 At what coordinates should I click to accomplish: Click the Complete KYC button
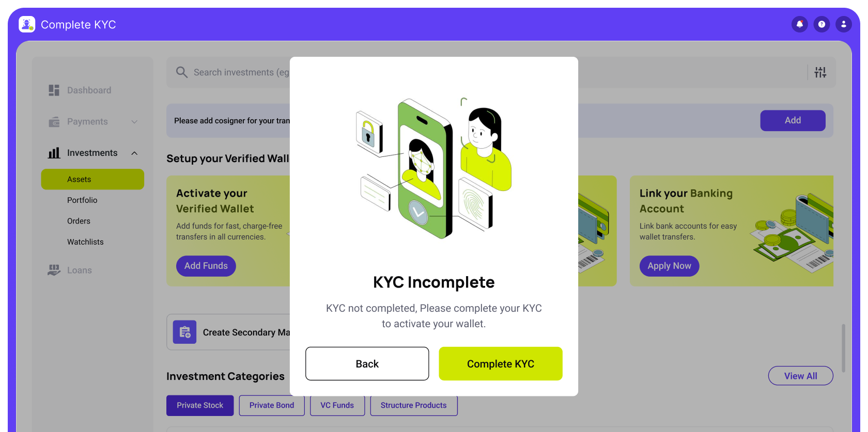[x=501, y=364]
